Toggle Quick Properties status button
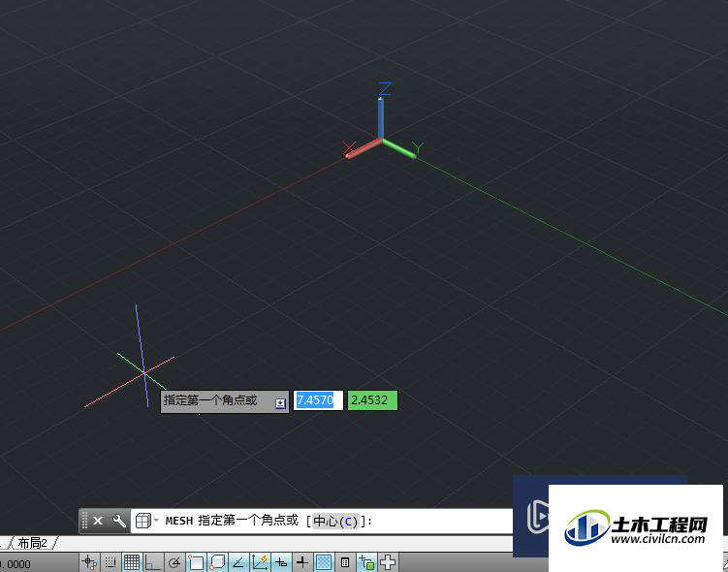The width and height of the screenshot is (728, 572). (x=345, y=562)
